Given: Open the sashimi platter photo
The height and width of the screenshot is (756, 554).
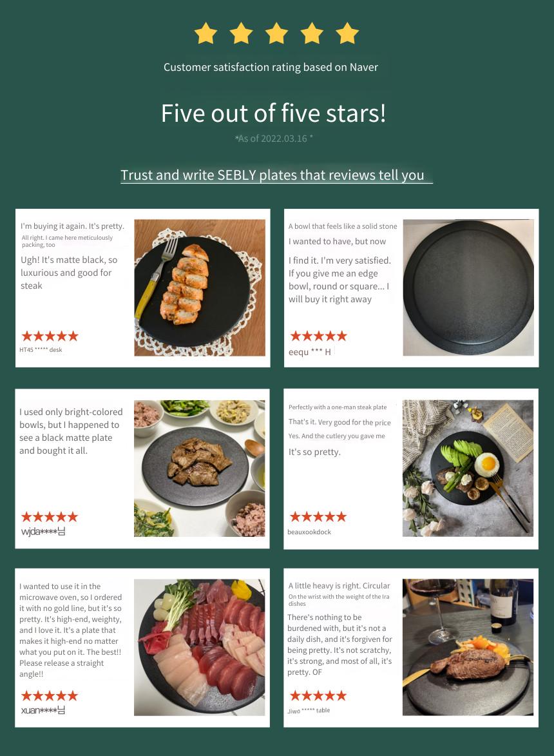Looking at the screenshot, I should (x=200, y=648).
